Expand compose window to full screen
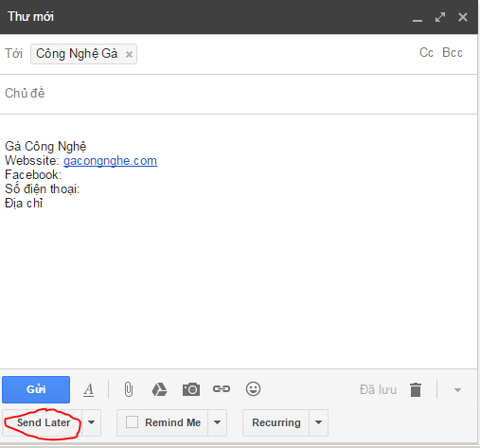This screenshot has height=448, width=480. tap(440, 17)
